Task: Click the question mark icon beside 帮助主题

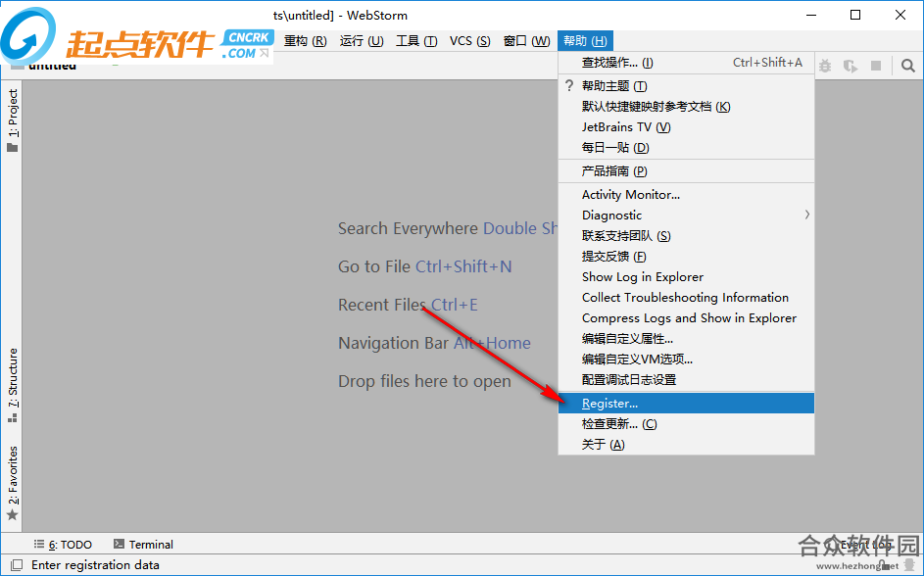Action: pyautogui.click(x=569, y=86)
